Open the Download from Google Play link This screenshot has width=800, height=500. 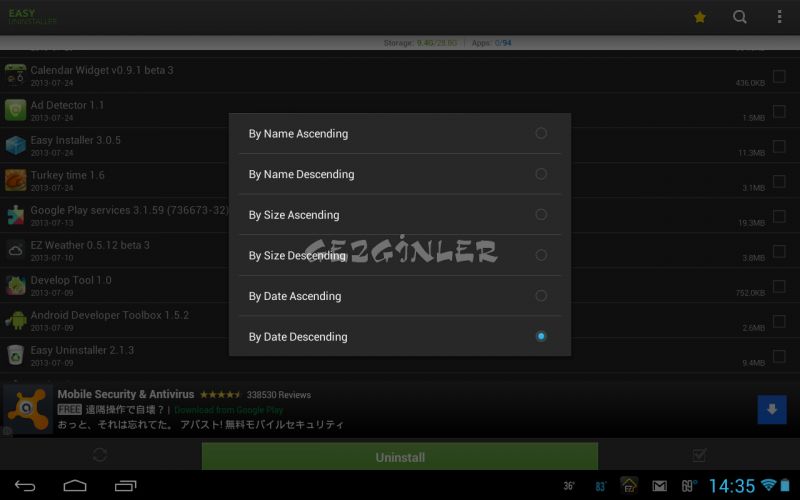(x=229, y=410)
